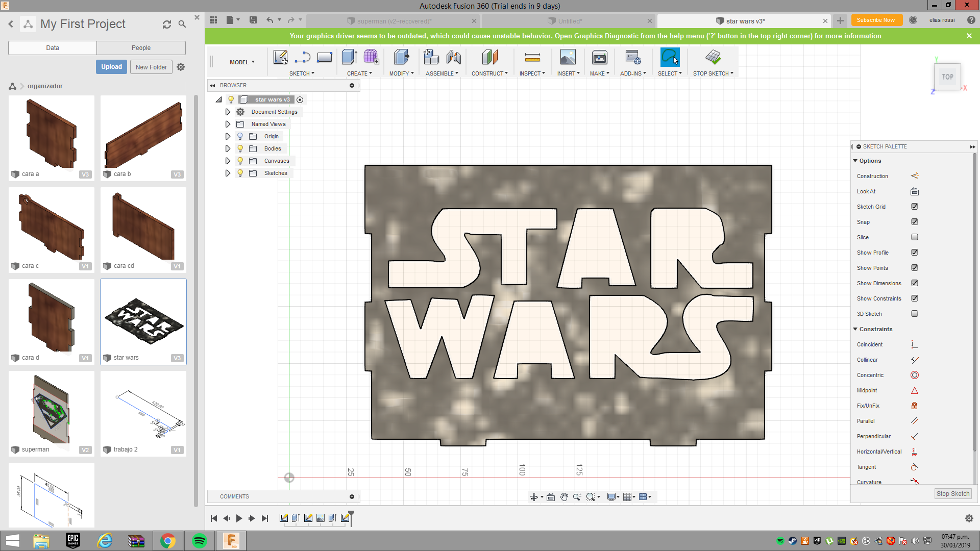Click Stop Sketch button in the palette
980x551 pixels.
952,493
